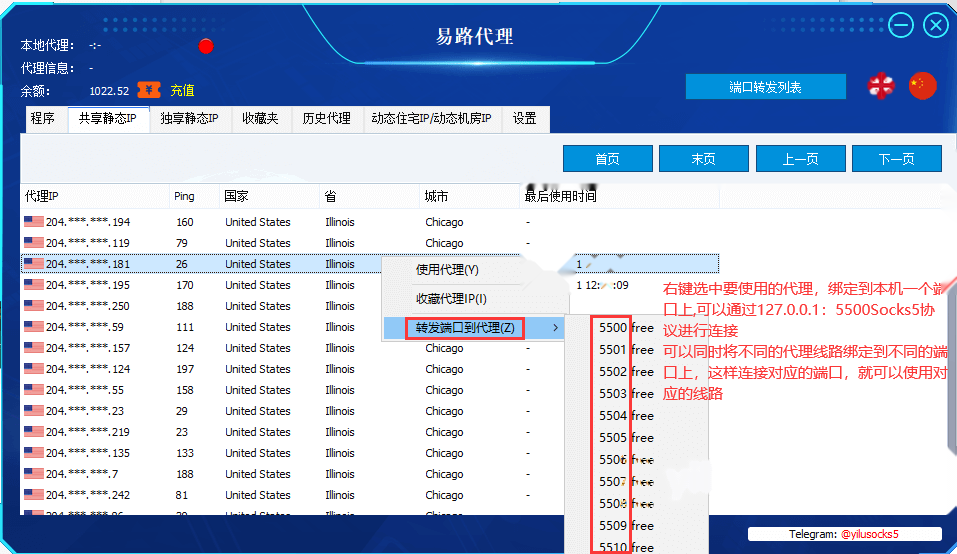The image size is (957, 554).
Task: Click the orange yuan recharge coupon icon
Action: 149,90
